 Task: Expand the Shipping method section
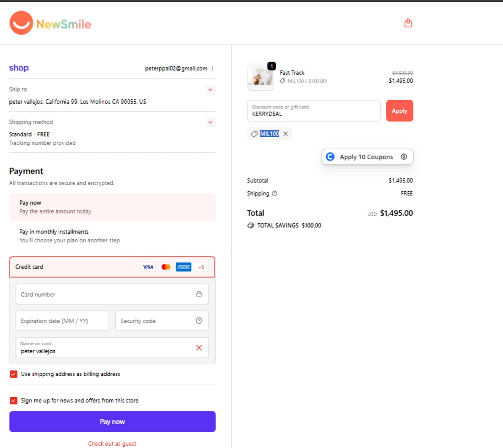(210, 122)
